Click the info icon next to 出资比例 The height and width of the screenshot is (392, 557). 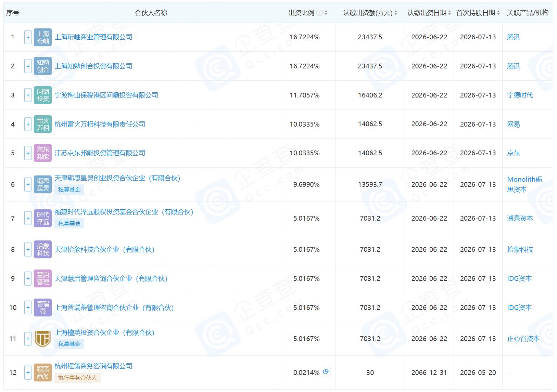[x=319, y=13]
